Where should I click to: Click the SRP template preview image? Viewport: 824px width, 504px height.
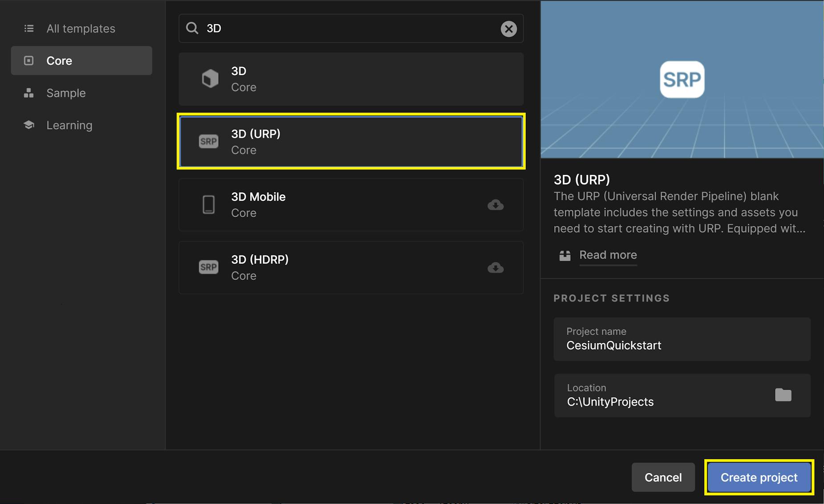(x=682, y=79)
